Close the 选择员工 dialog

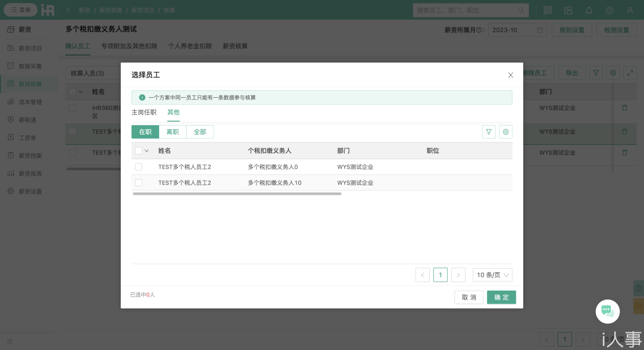pyautogui.click(x=511, y=75)
